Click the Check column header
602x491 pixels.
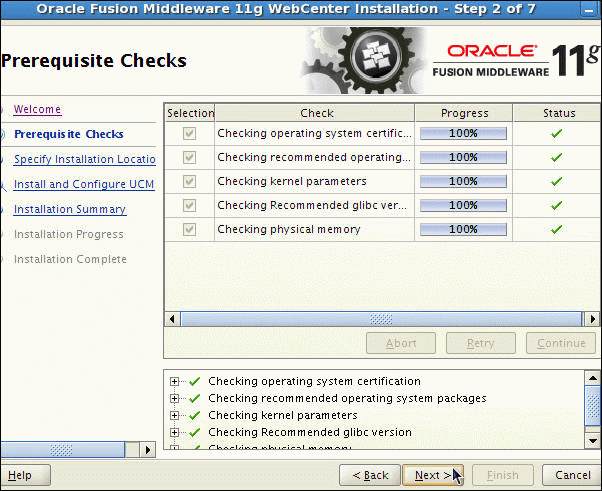[x=314, y=113]
